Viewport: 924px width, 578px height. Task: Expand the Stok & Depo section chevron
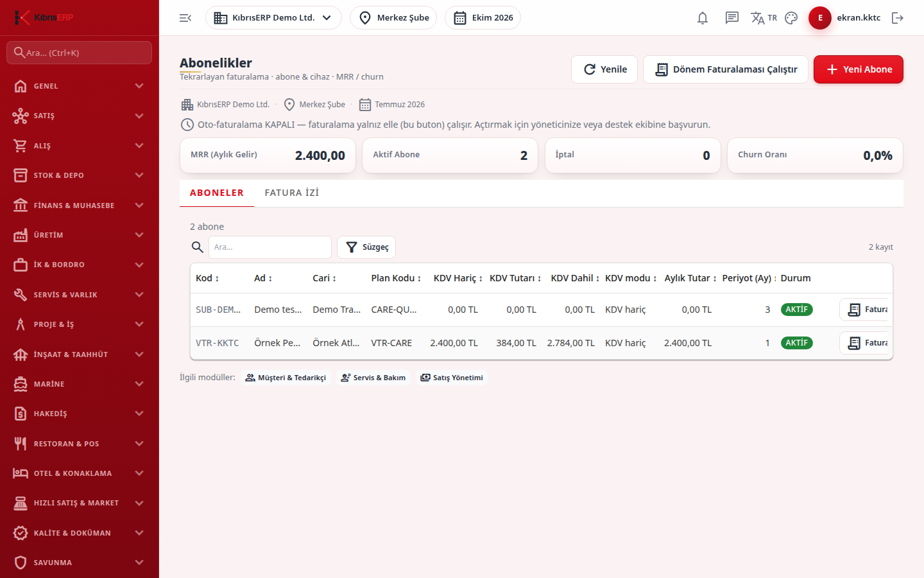[x=139, y=175]
